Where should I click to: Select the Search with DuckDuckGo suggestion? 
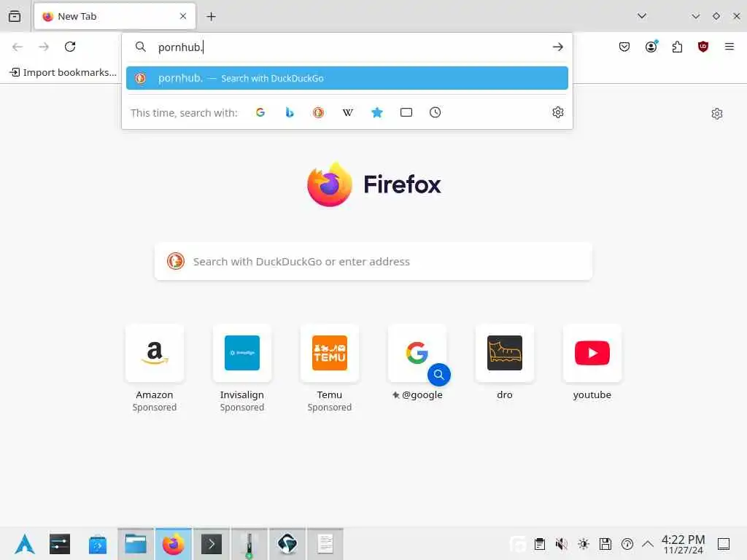click(x=347, y=78)
